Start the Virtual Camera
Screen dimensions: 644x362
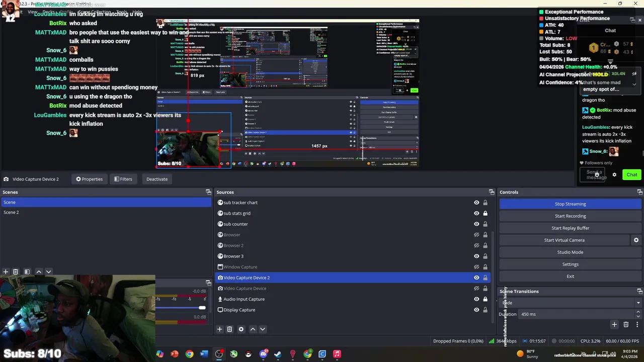(564, 240)
